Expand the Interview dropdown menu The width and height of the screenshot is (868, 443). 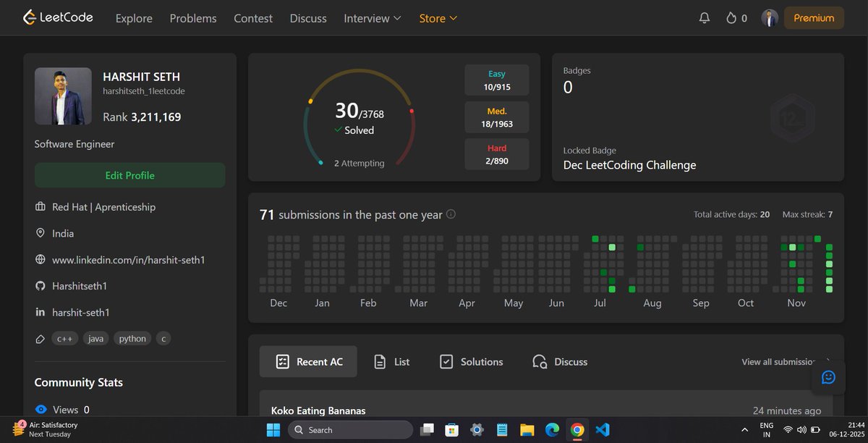click(x=372, y=18)
